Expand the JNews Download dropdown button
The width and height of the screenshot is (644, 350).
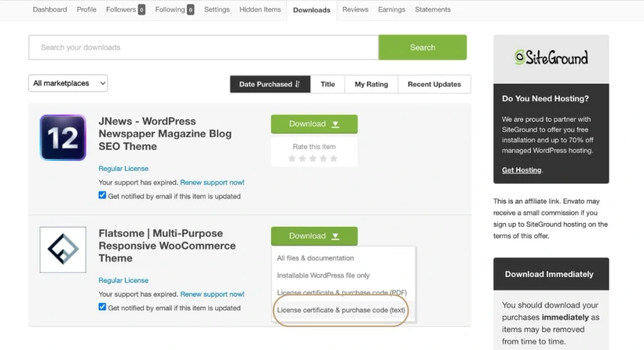click(x=314, y=124)
